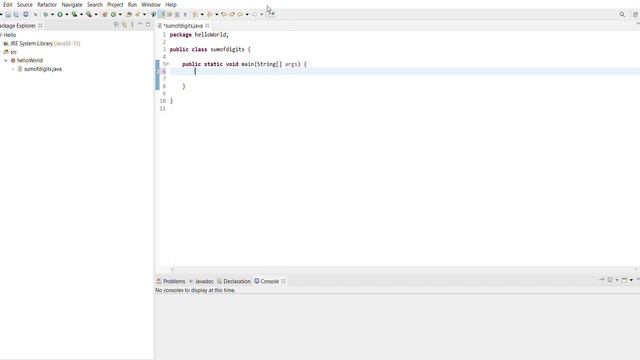Click Link with Editor in Package Explorer
Image resolution: width=640 pixels, height=360 pixels.
(124, 25)
